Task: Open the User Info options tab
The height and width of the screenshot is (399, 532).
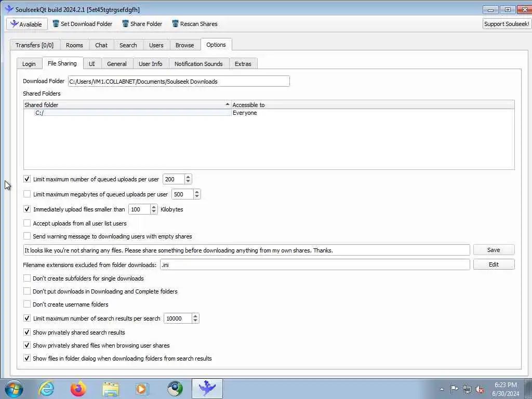Action: (150, 64)
